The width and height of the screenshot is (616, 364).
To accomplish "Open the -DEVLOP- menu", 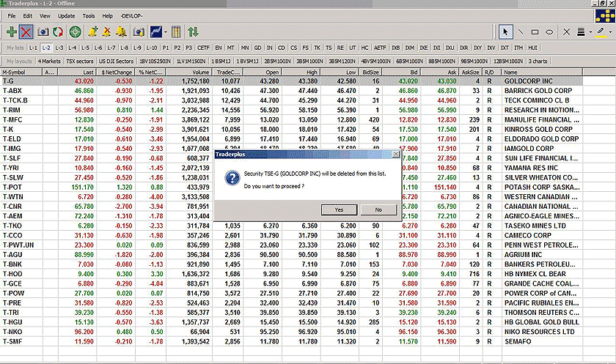I will click(131, 16).
